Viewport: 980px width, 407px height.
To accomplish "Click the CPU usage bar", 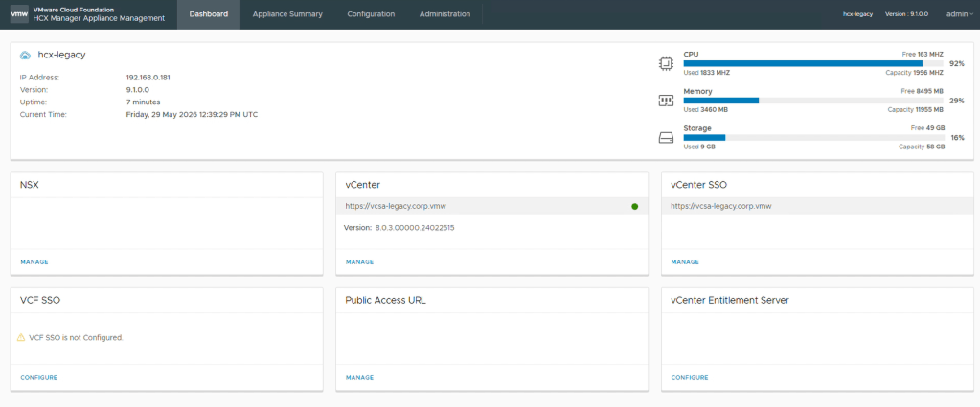I will 813,63.
